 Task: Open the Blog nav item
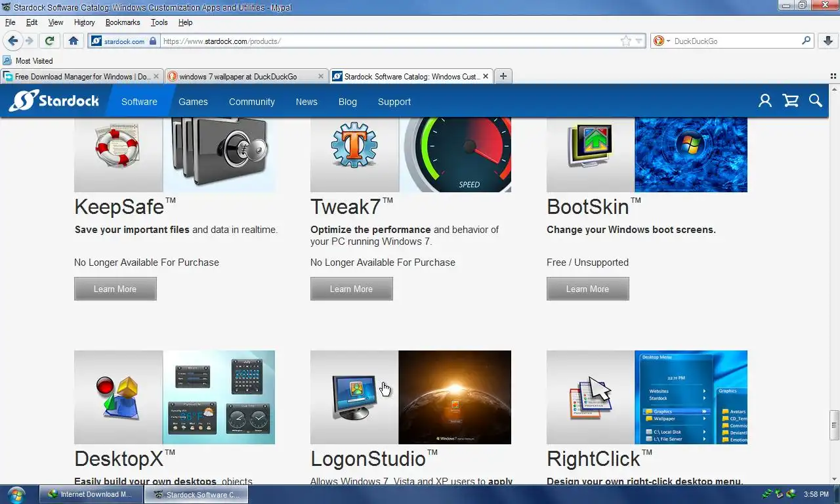pyautogui.click(x=348, y=102)
